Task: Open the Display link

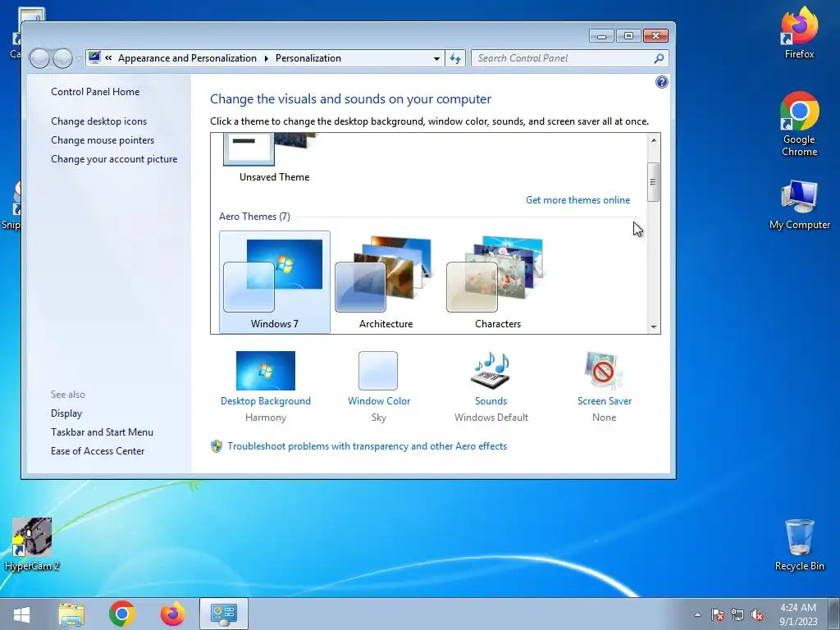Action: pos(66,413)
